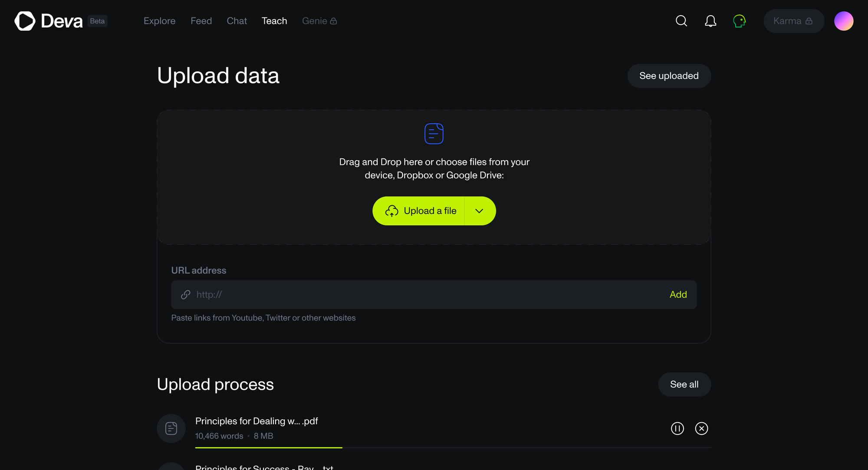Click the PDF upload progress bar

pos(453,447)
